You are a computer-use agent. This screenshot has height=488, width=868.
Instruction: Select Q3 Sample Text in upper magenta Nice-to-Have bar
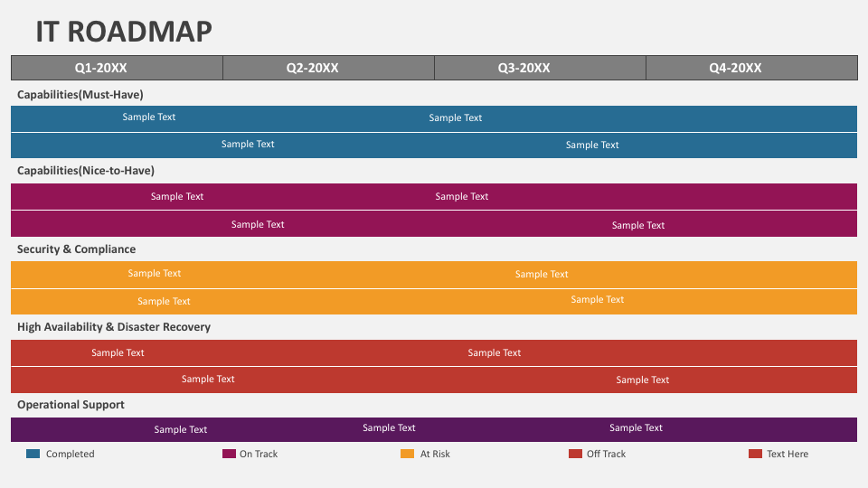[x=462, y=196]
